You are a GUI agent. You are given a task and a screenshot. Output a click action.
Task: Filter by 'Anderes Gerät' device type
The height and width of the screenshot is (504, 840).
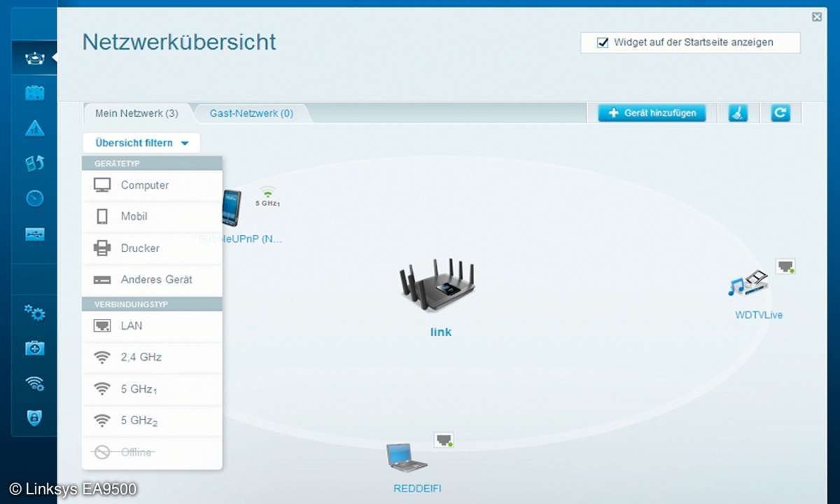coord(152,280)
